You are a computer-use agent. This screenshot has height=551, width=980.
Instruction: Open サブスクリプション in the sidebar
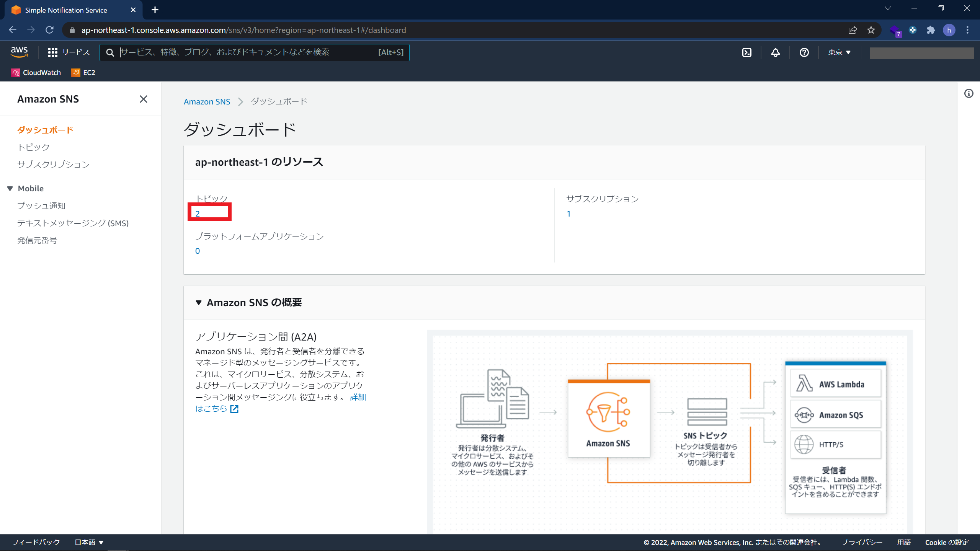(53, 165)
